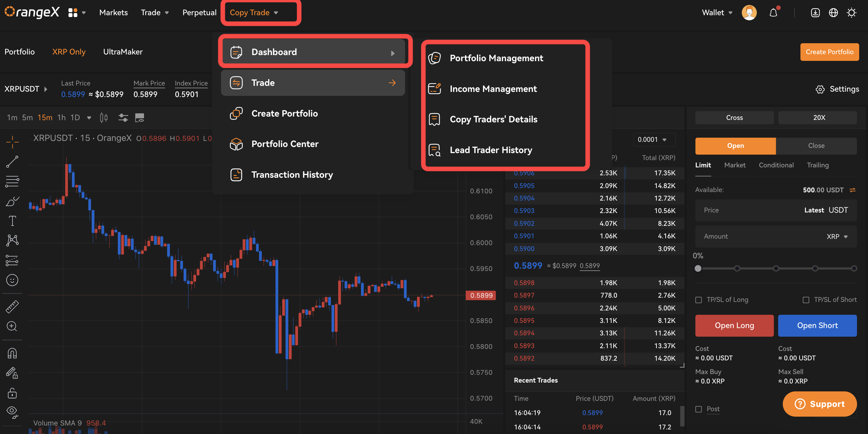The image size is (868, 434).
Task: Click the Amount input field
Action: [x=776, y=236]
